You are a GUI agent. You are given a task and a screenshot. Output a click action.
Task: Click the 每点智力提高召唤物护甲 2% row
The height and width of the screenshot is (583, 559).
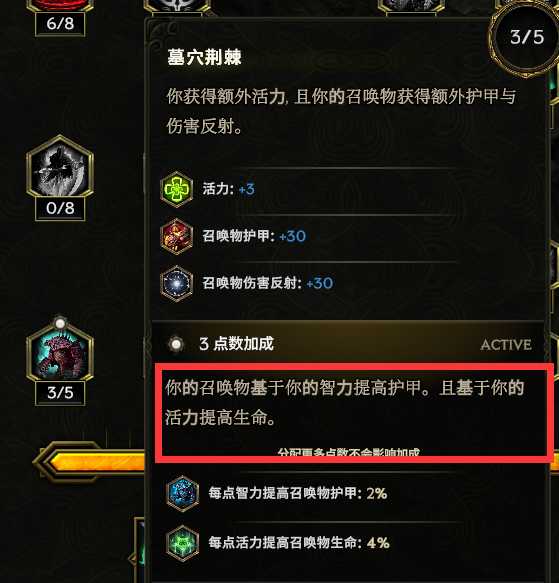coord(277,493)
